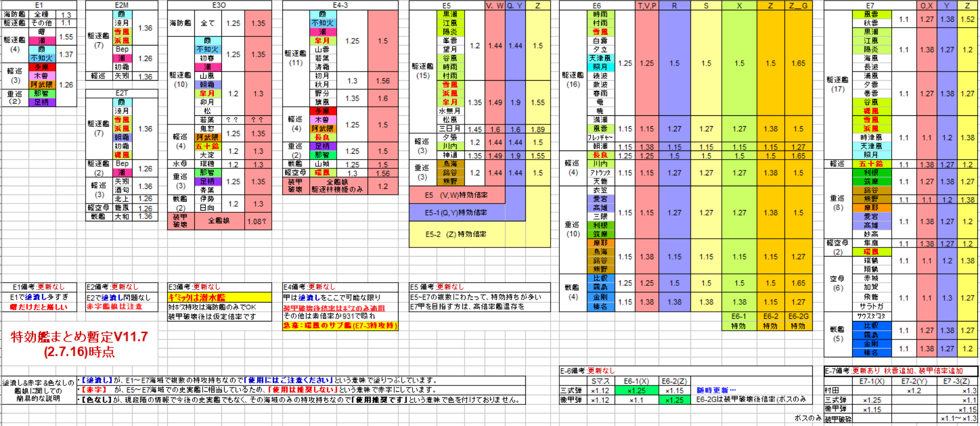This screenshot has height=426, width=980.
Task: Select the 北上 cell in E2T
Action: 122,199
